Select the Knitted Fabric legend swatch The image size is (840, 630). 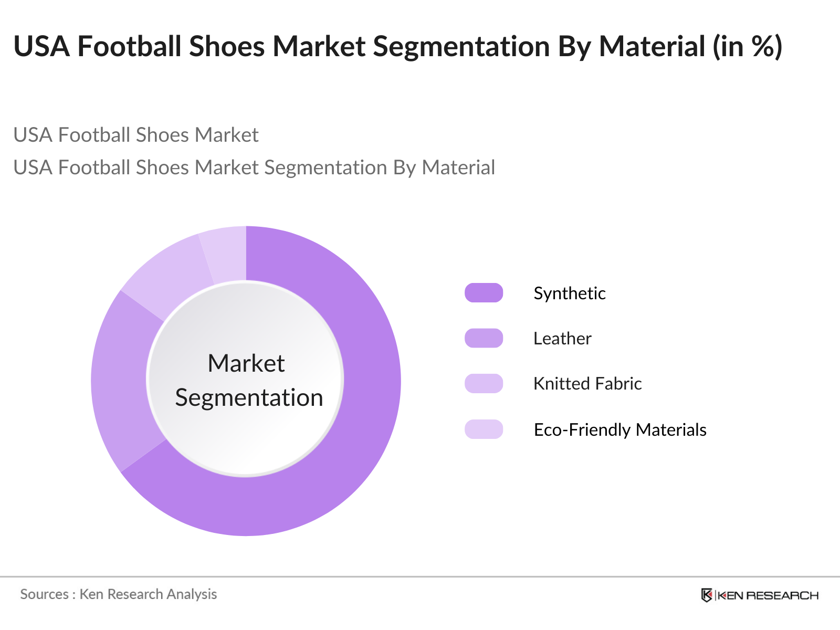tap(484, 383)
